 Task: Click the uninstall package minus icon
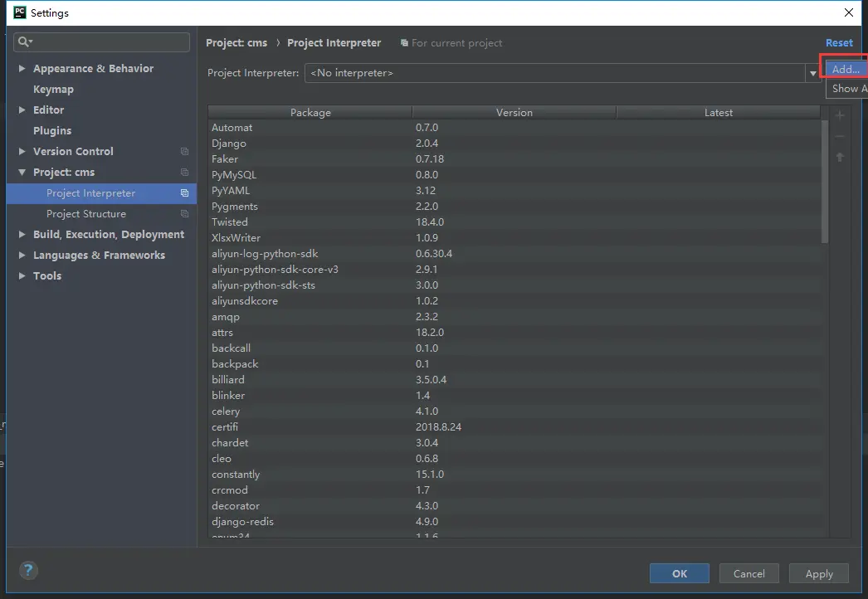(x=840, y=136)
